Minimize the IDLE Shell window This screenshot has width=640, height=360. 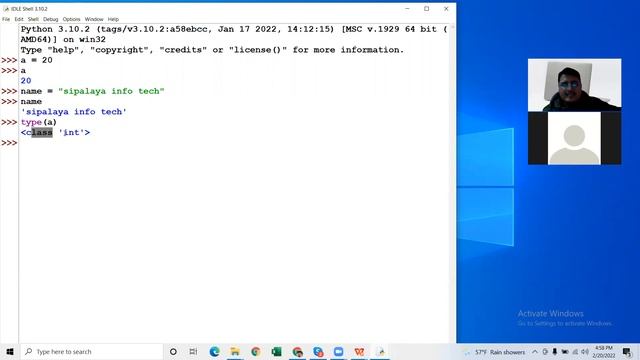(x=407, y=9)
